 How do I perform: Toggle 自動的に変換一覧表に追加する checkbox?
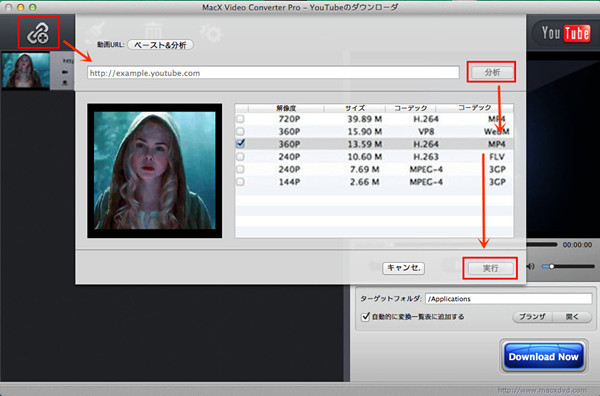tap(365, 316)
